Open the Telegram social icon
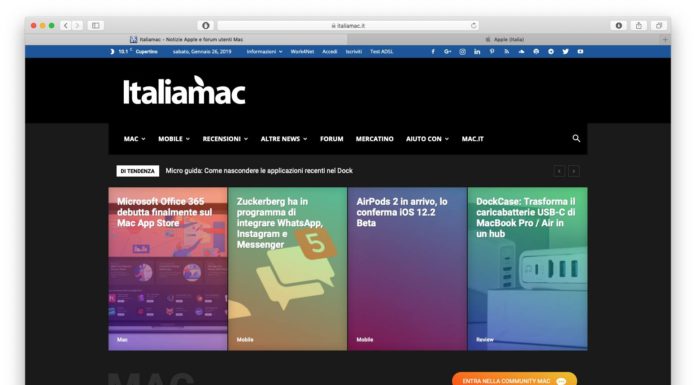 point(551,52)
